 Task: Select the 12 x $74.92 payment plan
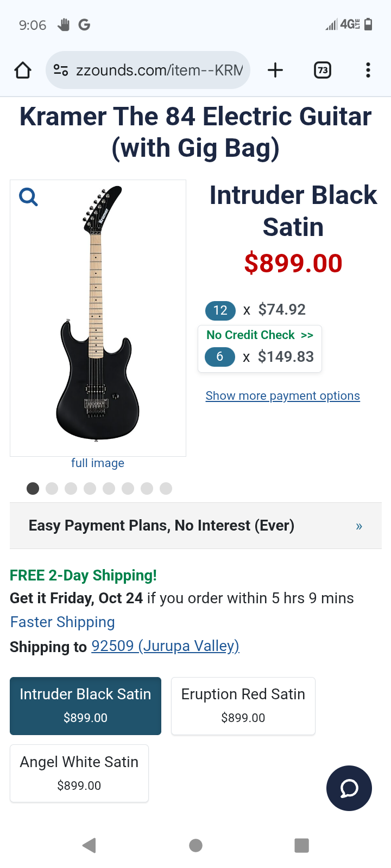tap(255, 310)
